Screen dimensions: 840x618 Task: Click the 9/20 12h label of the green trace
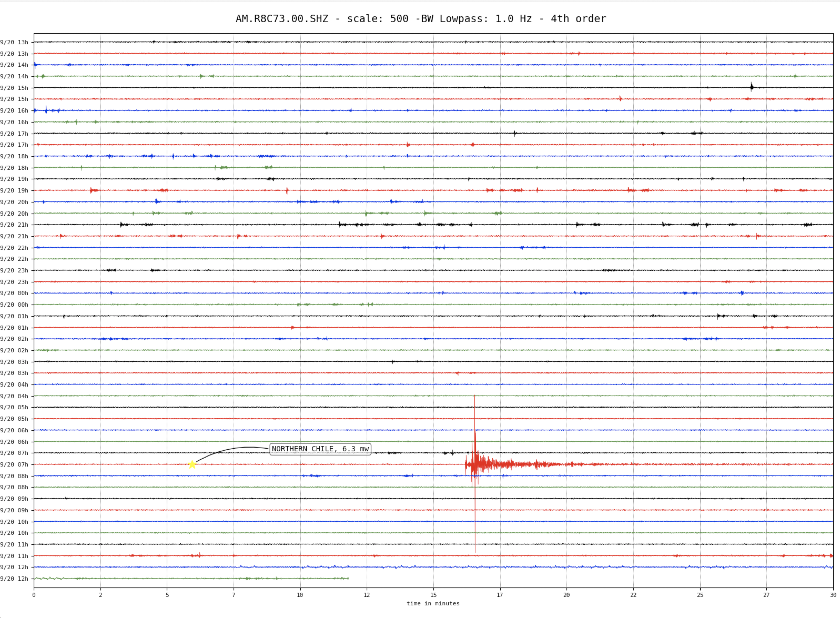tap(14, 579)
